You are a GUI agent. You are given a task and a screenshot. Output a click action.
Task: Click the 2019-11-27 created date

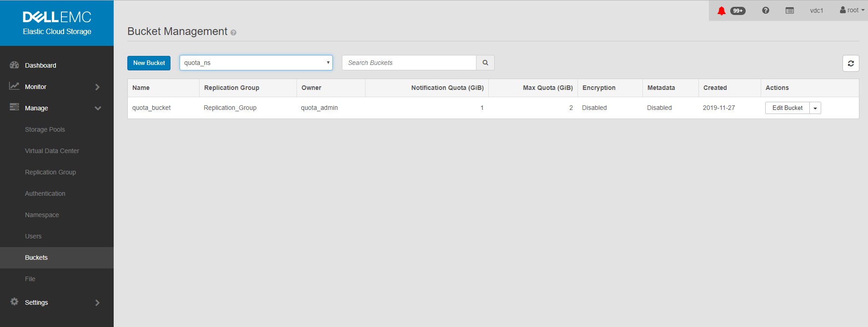pos(719,108)
